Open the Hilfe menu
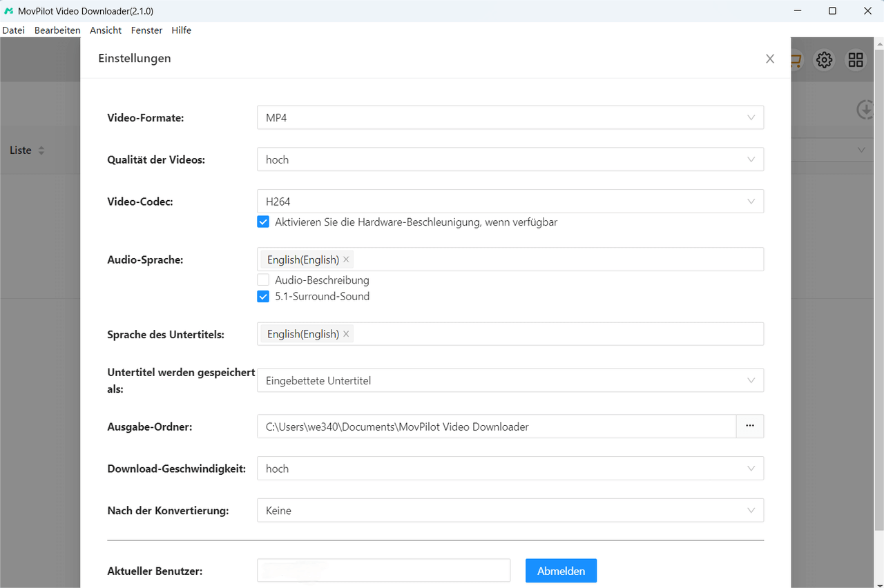The width and height of the screenshot is (884, 588). pyautogui.click(x=182, y=30)
